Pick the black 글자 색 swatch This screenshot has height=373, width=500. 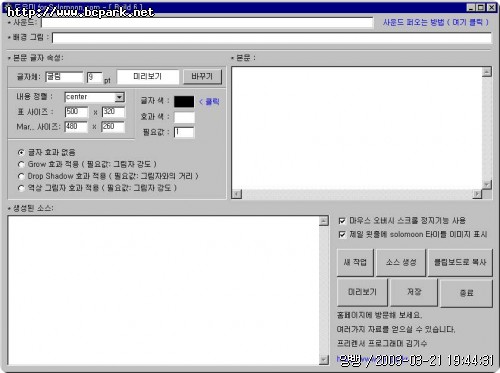tap(184, 101)
